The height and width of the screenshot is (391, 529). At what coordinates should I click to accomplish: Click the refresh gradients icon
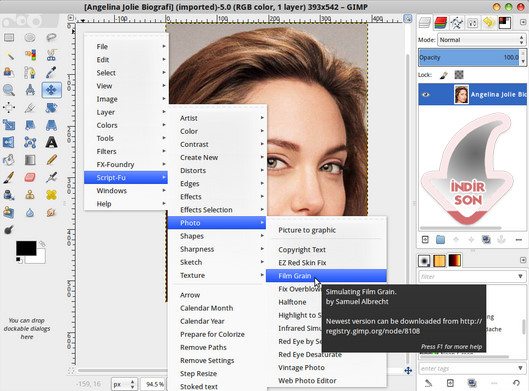(516, 383)
